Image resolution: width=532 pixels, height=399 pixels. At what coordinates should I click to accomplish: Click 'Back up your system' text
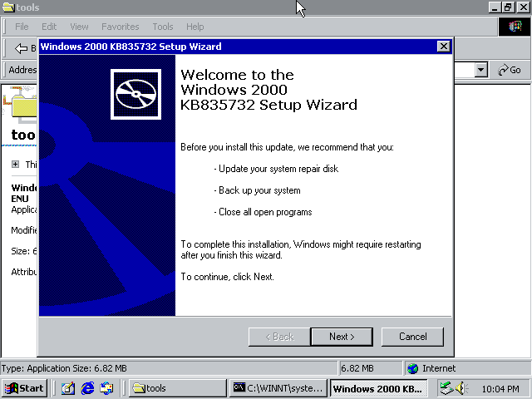259,190
